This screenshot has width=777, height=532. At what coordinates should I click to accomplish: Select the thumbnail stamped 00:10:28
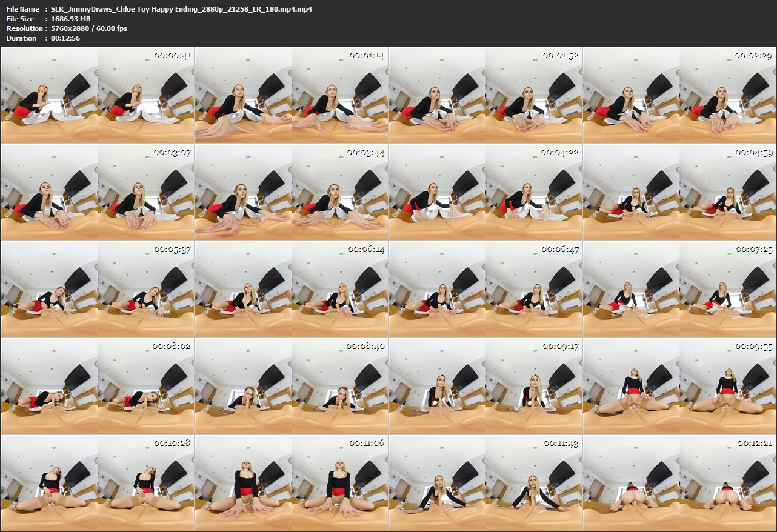98,483
